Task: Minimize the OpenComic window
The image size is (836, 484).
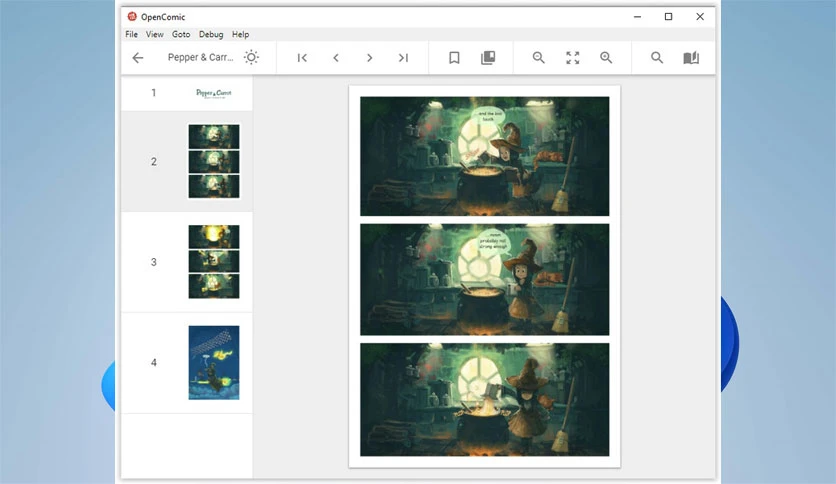Action: point(637,17)
